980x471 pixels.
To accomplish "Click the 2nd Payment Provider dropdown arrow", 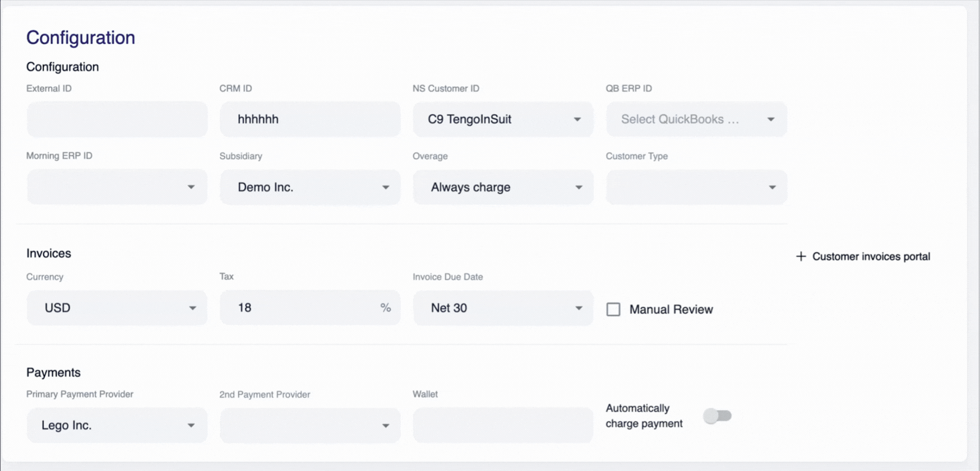I will [x=386, y=426].
